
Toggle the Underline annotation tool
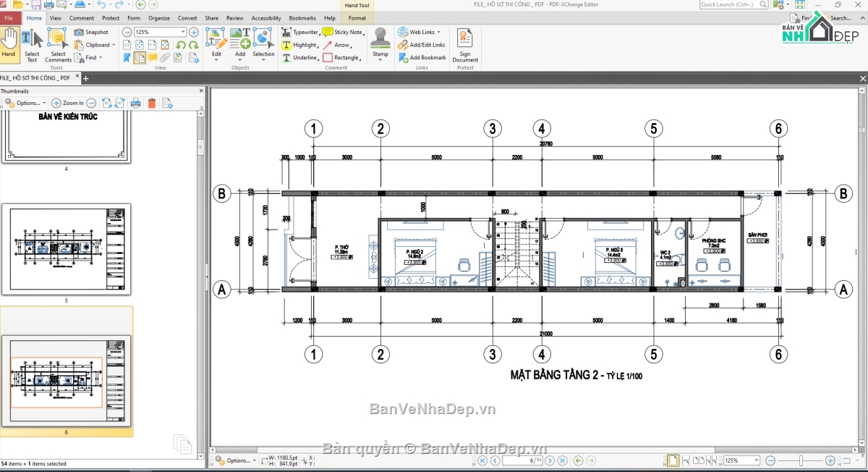click(302, 57)
